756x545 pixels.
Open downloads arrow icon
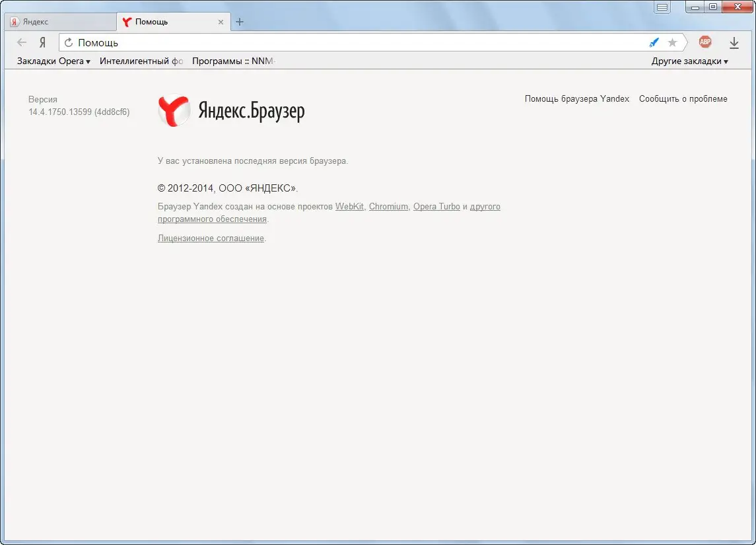tap(734, 43)
